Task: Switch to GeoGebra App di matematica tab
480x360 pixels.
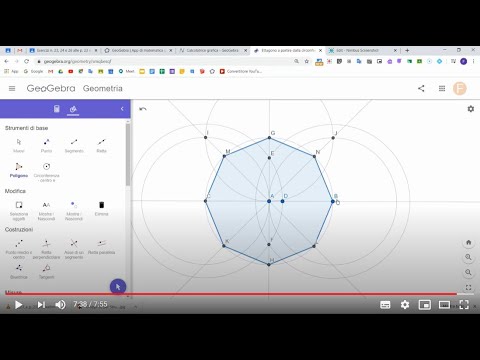Action: (138, 50)
